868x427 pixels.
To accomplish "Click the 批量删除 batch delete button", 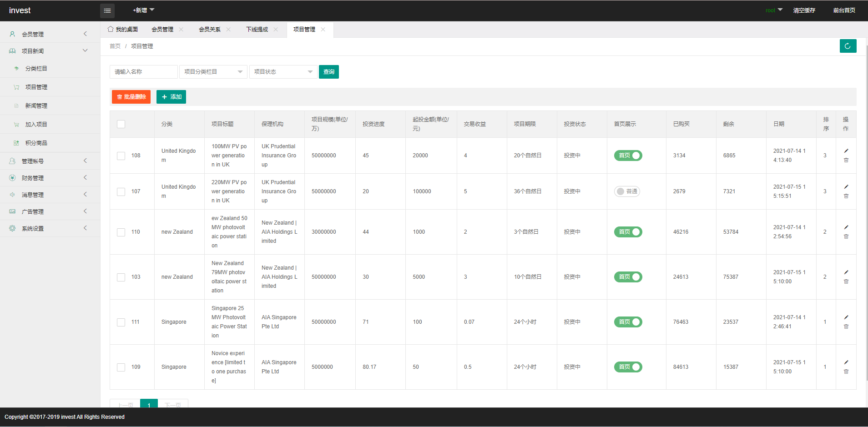I will [x=131, y=97].
